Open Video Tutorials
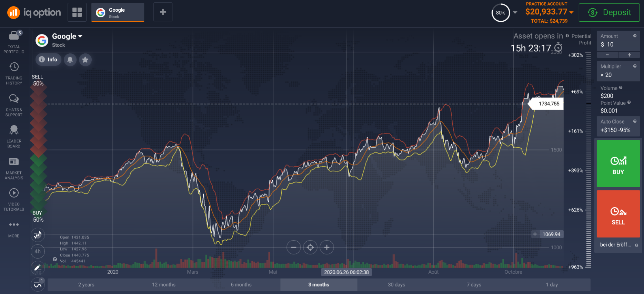 [x=14, y=200]
